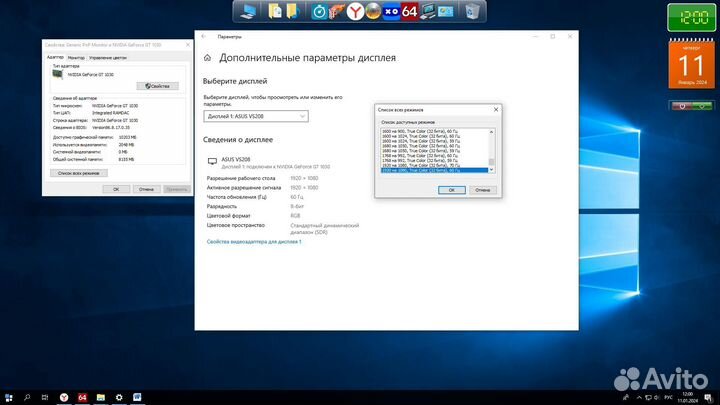Screen dimensions: 720x405
Task: Launch AIDA64 from the top dock
Action: [409, 11]
